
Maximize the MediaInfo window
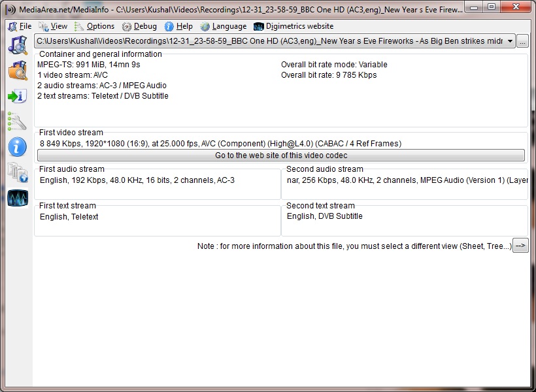(491, 7)
